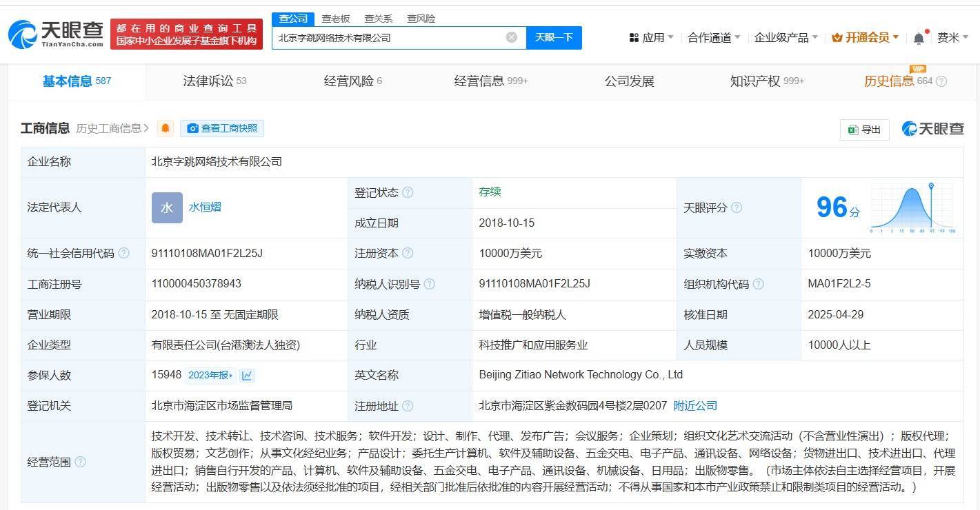Image resolution: width=980 pixels, height=510 pixels.
Task: Click the 10000人以上 staff size value
Action: pos(839,345)
